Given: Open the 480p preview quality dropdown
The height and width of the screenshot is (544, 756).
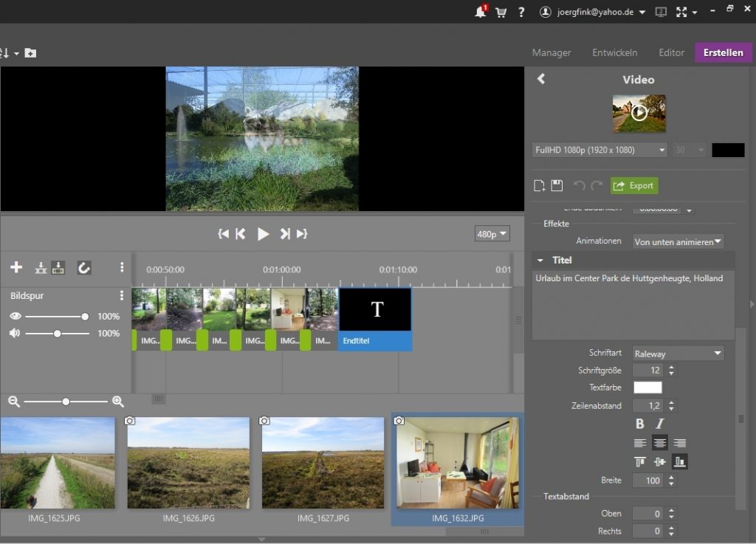Looking at the screenshot, I should click(492, 234).
